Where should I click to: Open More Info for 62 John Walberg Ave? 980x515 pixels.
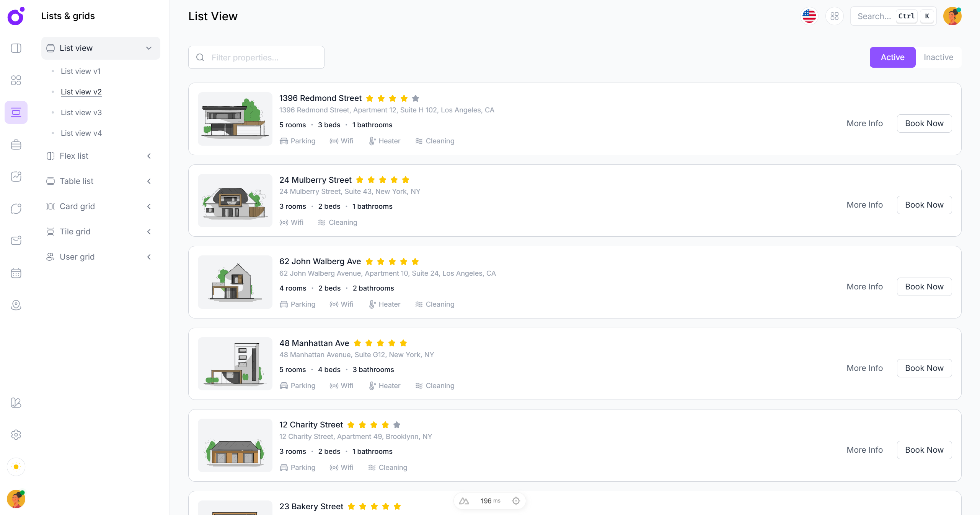(864, 286)
